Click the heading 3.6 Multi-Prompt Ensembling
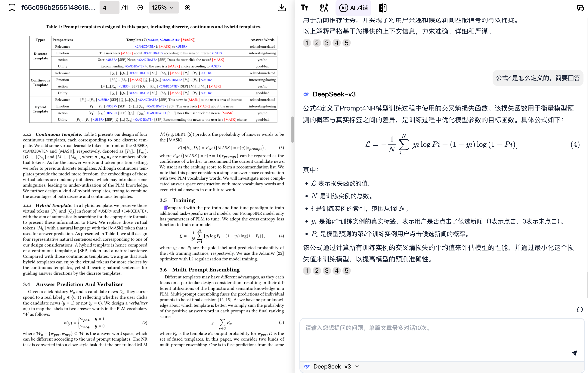 click(x=200, y=270)
